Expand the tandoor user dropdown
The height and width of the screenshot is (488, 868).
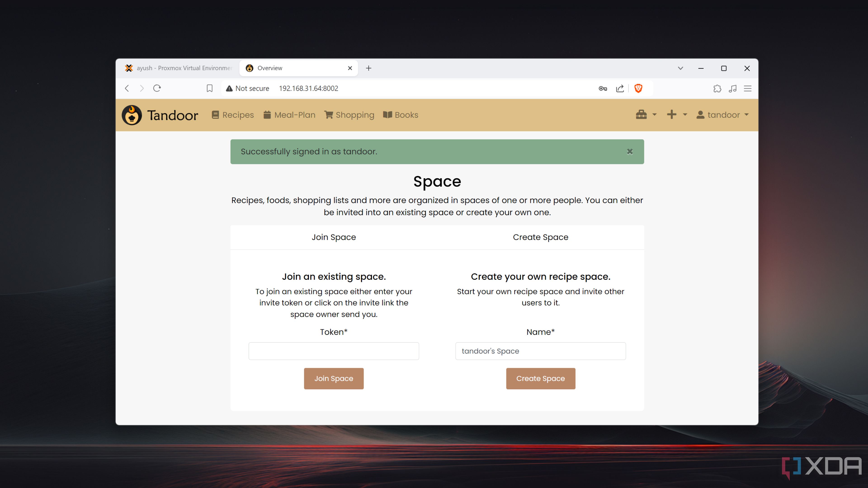coord(723,114)
